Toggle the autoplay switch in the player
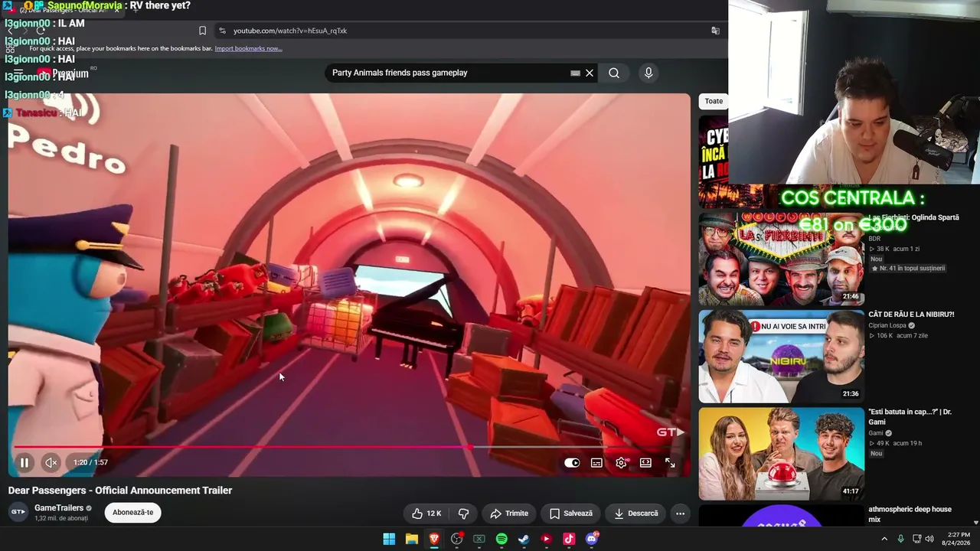The height and width of the screenshot is (551, 980). [572, 462]
